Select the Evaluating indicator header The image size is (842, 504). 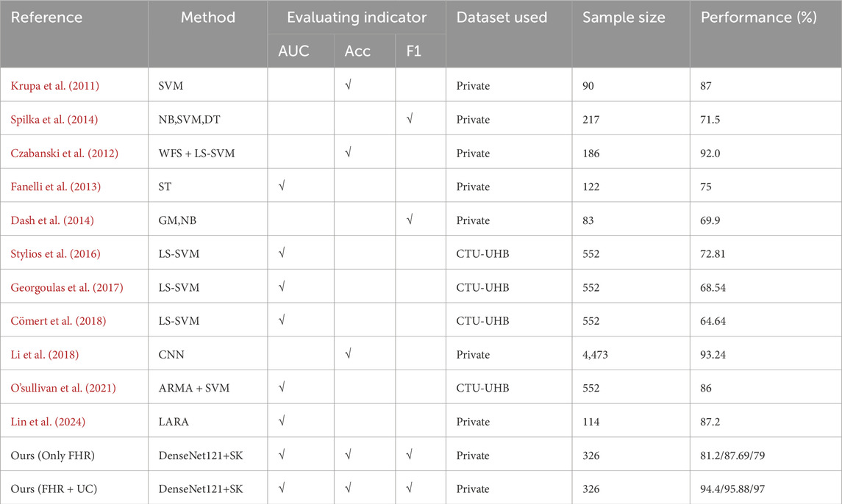(357, 17)
